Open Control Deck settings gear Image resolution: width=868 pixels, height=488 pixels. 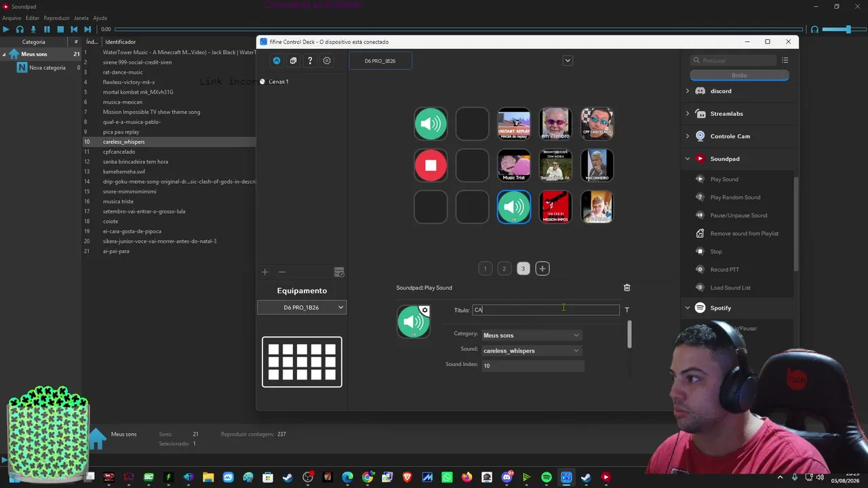point(327,60)
